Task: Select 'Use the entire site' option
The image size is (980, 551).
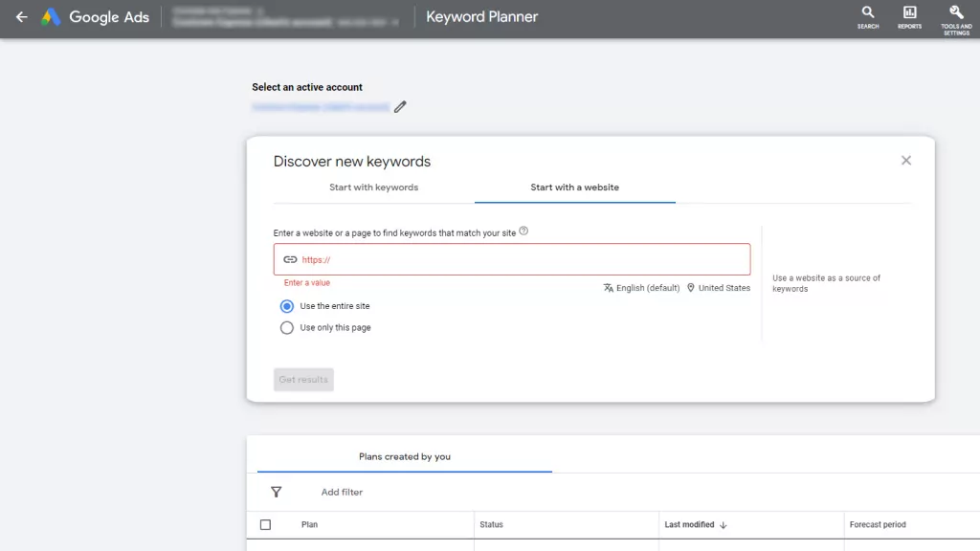Action: [x=287, y=306]
